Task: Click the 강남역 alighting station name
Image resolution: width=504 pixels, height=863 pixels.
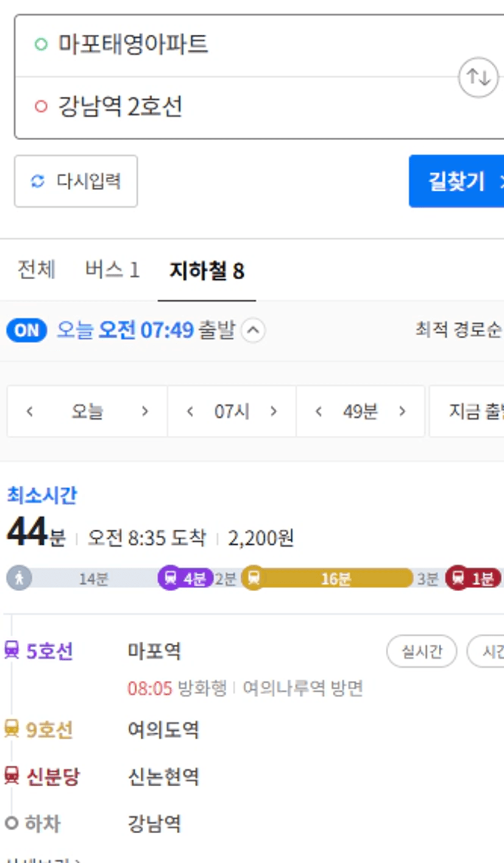Action: tap(154, 824)
